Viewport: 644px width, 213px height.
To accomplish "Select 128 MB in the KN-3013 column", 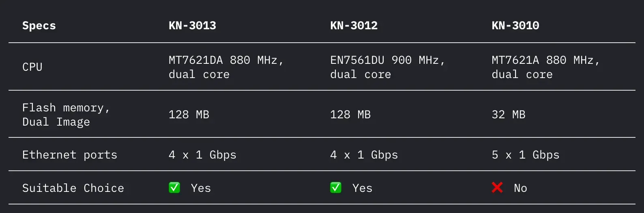I will [189, 115].
